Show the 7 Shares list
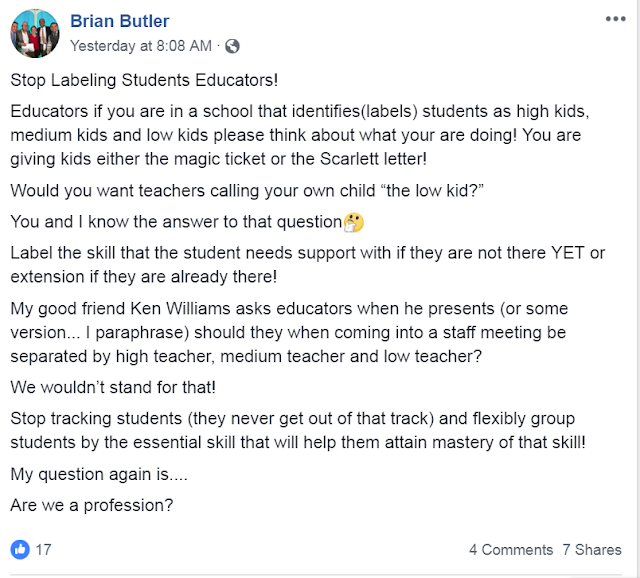 pos(591,550)
